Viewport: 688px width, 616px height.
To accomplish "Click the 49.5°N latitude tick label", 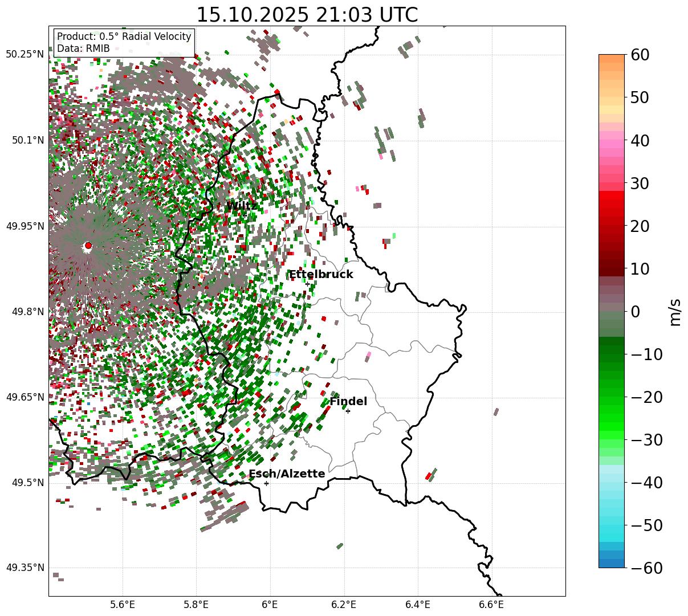I will (27, 483).
